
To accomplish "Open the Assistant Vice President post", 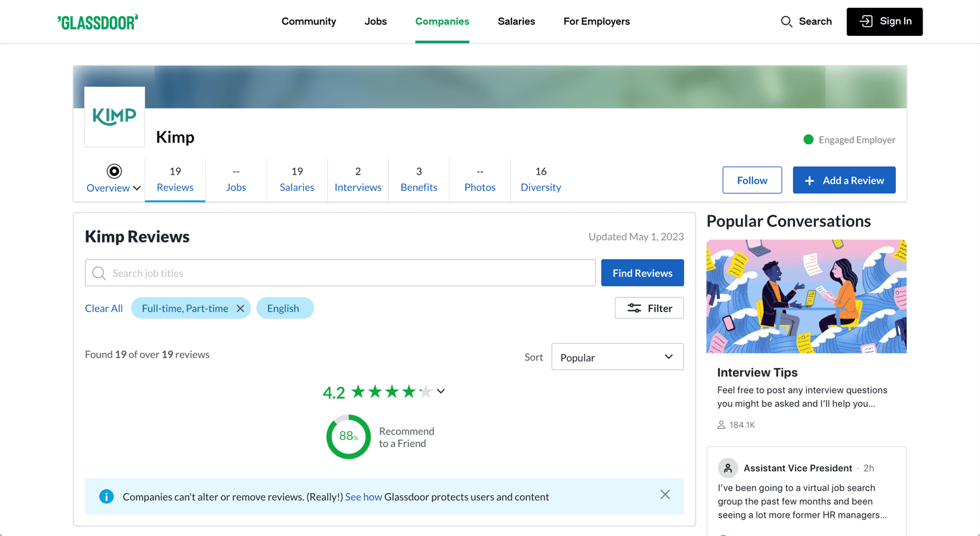I will pyautogui.click(x=806, y=492).
